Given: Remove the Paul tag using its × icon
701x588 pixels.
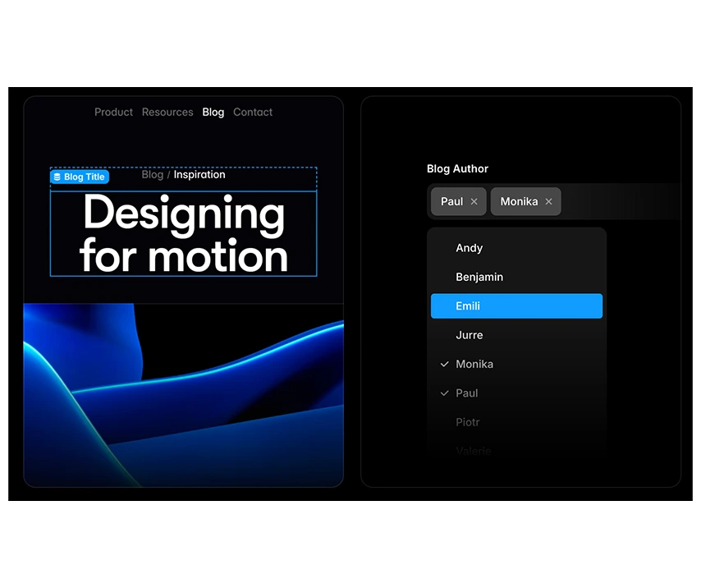Looking at the screenshot, I should click(x=474, y=201).
